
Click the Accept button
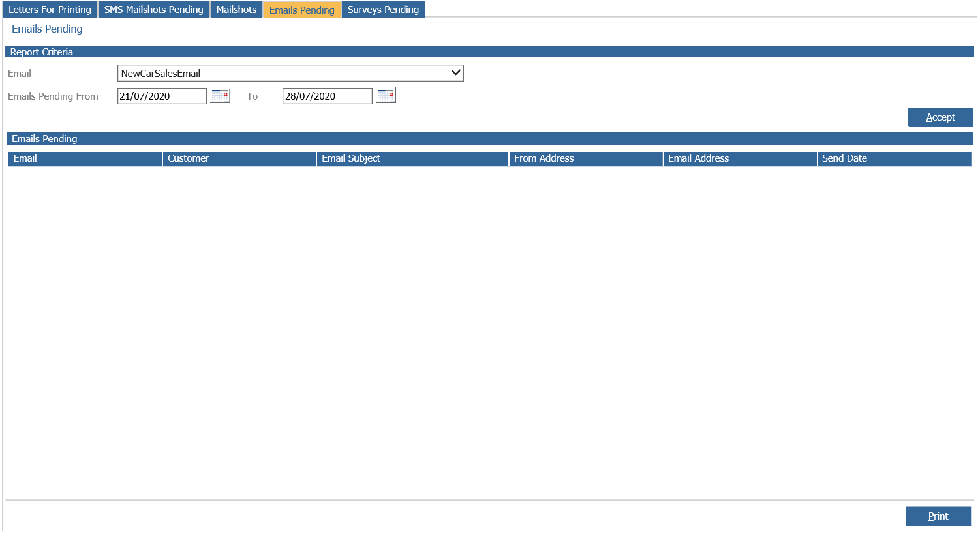[940, 117]
